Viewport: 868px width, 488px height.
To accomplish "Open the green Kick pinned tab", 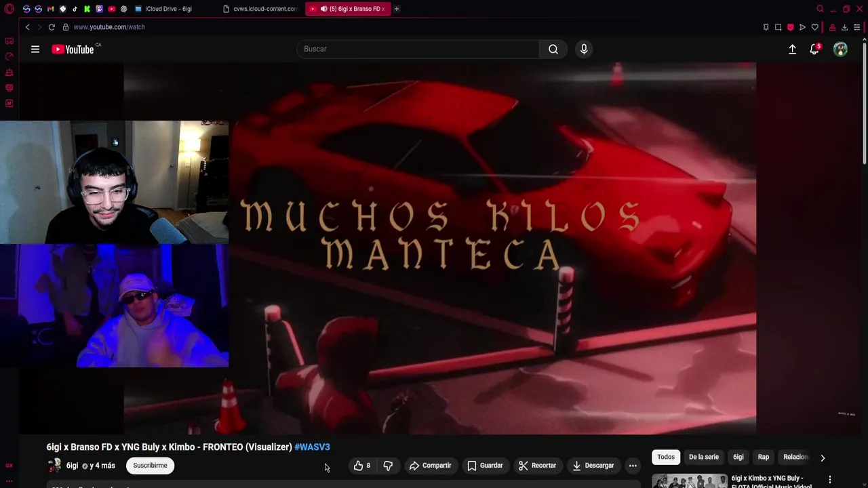I will [87, 9].
